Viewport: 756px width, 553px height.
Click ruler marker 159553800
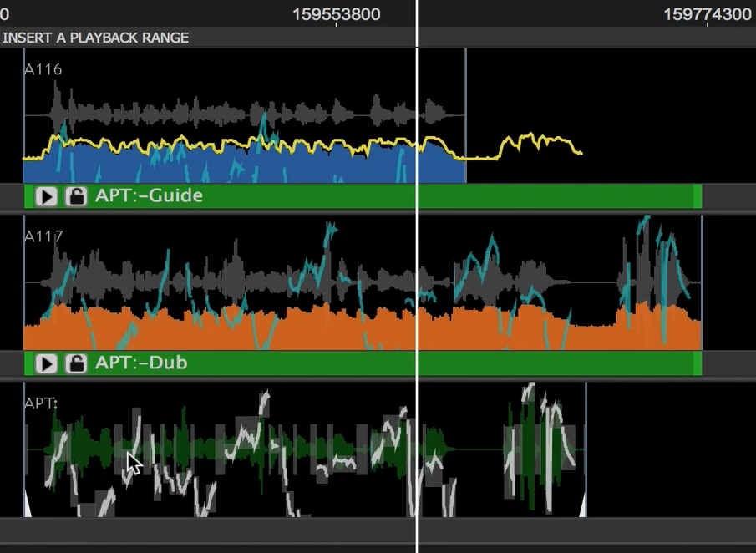(x=337, y=14)
